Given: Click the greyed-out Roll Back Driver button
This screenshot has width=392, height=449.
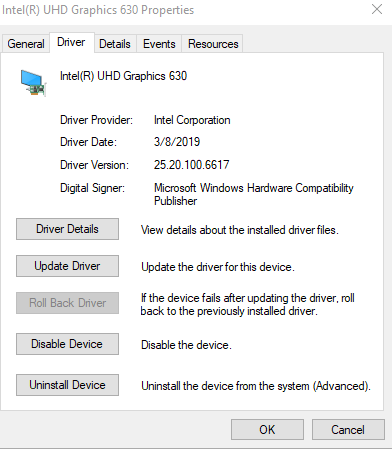Looking at the screenshot, I should (67, 303).
